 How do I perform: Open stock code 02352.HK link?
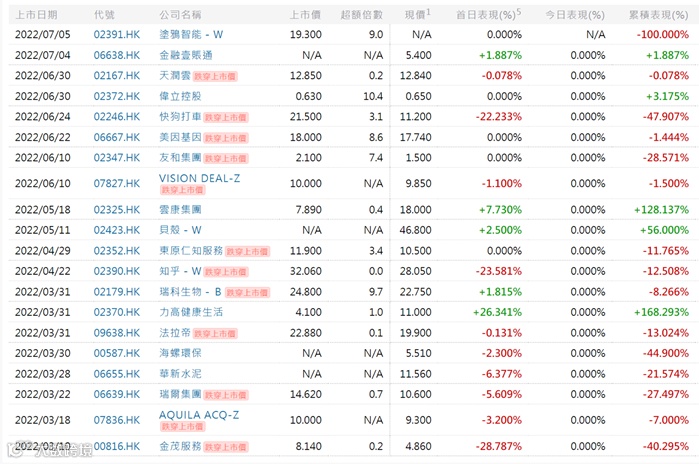click(x=116, y=251)
